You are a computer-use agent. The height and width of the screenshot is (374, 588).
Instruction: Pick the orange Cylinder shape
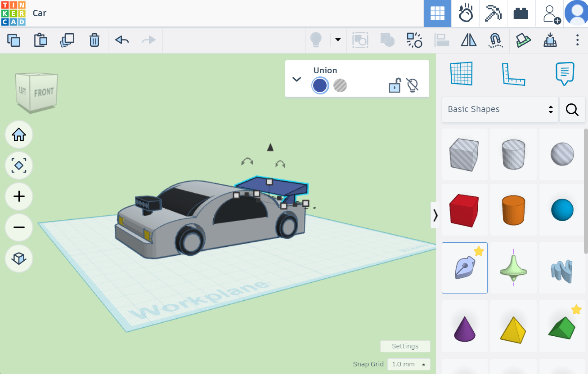[513, 210]
